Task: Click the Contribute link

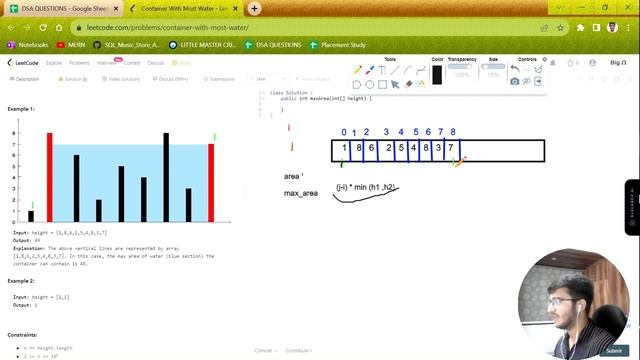Action: [x=298, y=351]
